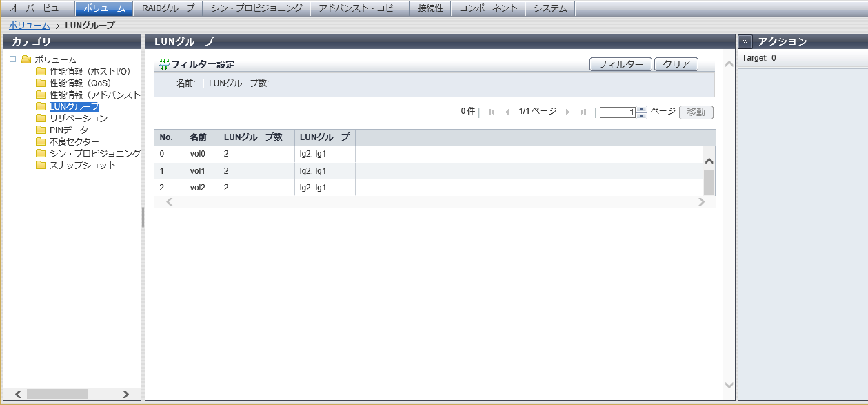Collapse the ボリューム tree node

coord(13,59)
